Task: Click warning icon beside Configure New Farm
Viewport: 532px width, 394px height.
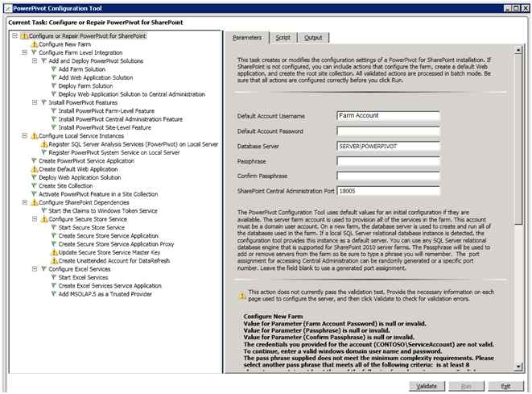Action: (x=34, y=44)
